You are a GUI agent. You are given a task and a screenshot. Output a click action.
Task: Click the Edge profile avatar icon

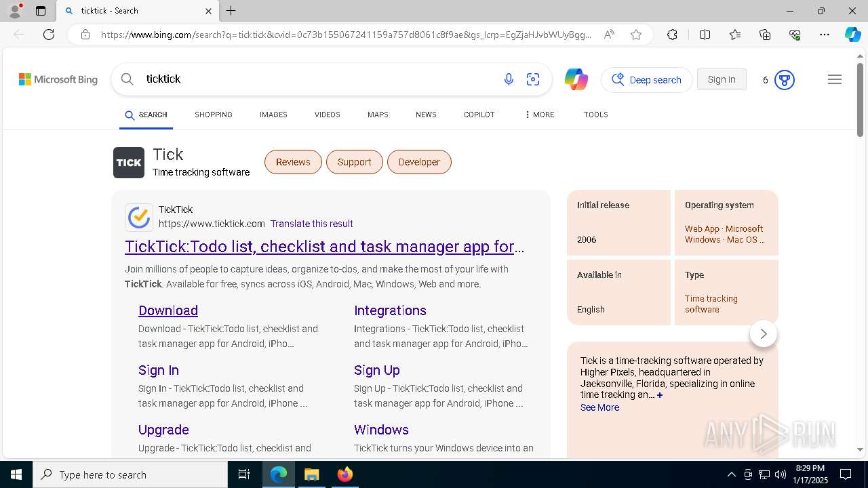tap(14, 11)
